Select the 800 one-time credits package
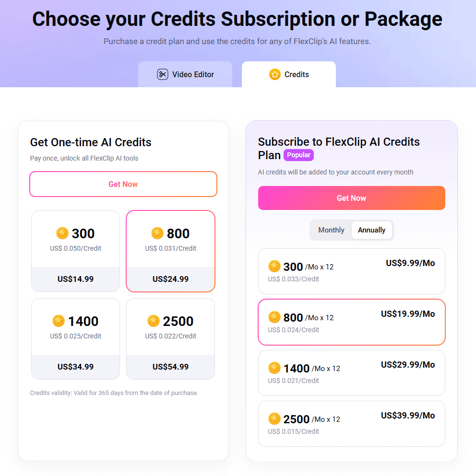Viewport: 476px width, 476px height. click(x=170, y=251)
